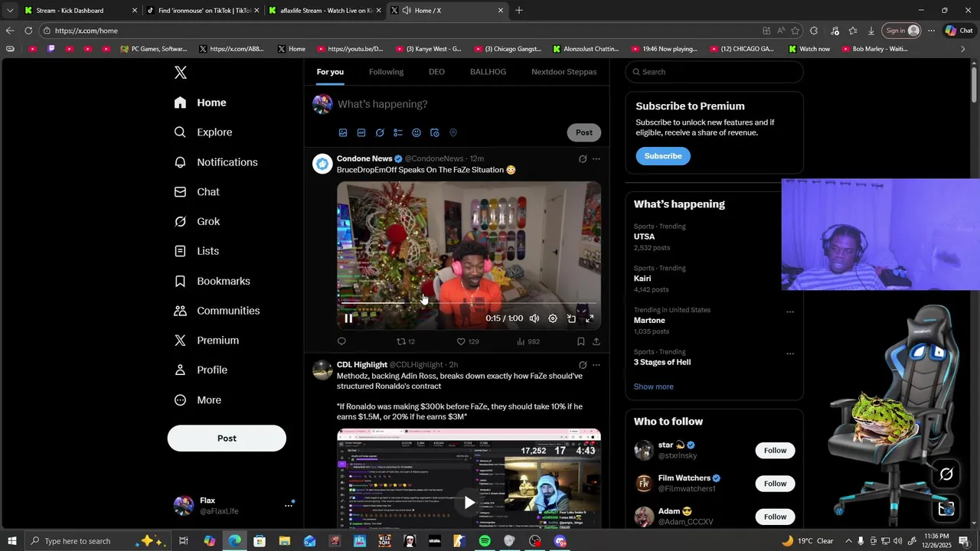Enter fullscreen on the video
Screen dimensions: 980x551
click(x=590, y=318)
